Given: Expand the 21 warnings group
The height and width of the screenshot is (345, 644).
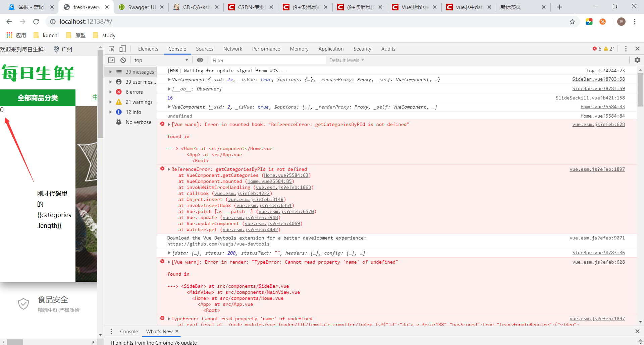Looking at the screenshot, I should (110, 102).
